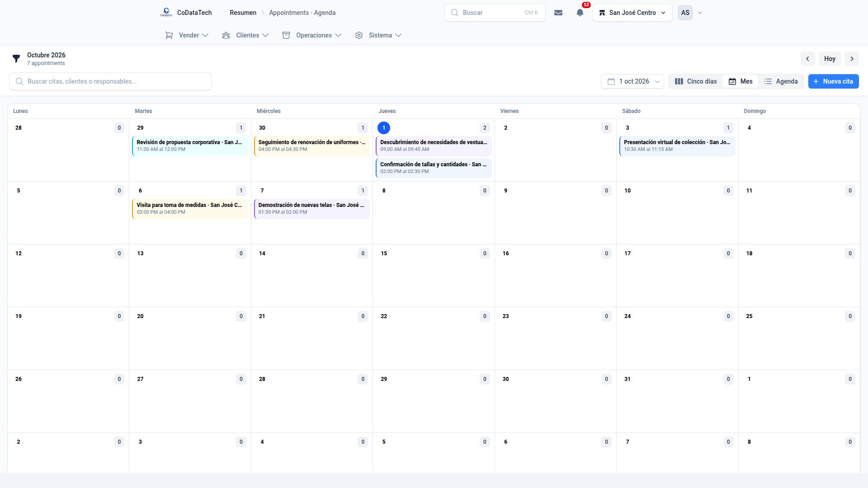Open Seguimiento de renovación de uniformes appointment

[311, 146]
